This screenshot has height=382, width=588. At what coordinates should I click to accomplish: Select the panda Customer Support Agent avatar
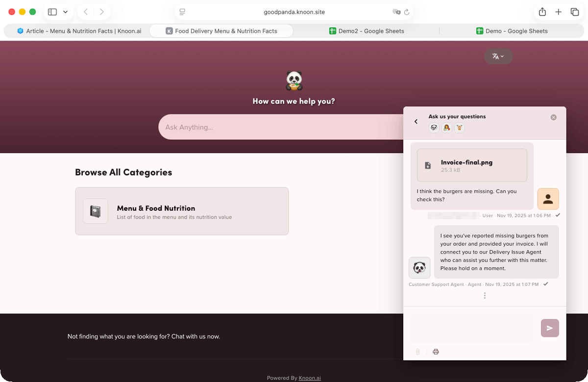(419, 268)
